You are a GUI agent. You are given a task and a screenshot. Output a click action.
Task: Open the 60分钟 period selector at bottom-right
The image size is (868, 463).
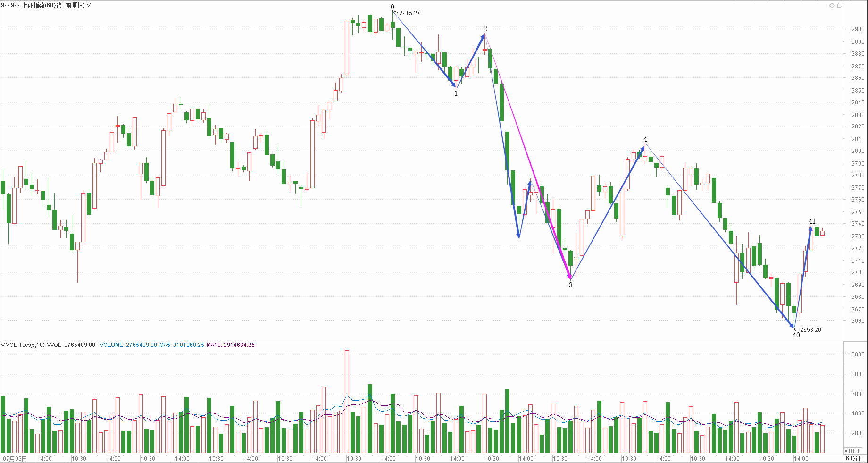tap(854, 458)
